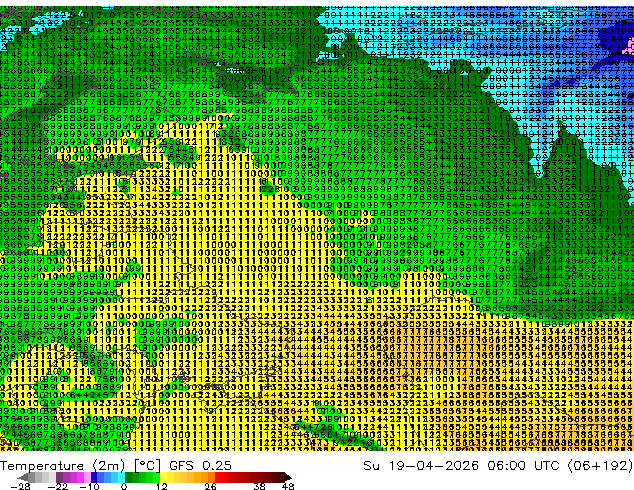Click the gray section of the color legend
The width and height of the screenshot is (634, 490).
tap(36, 477)
